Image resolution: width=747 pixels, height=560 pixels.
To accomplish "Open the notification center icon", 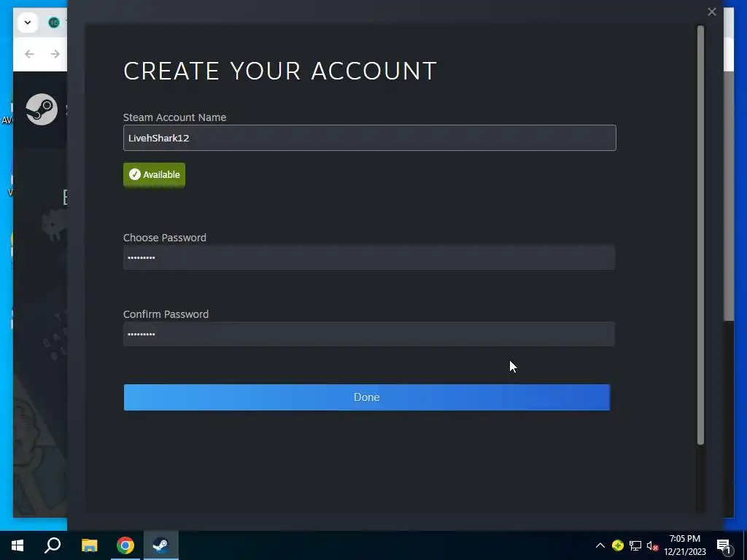I will (724, 545).
